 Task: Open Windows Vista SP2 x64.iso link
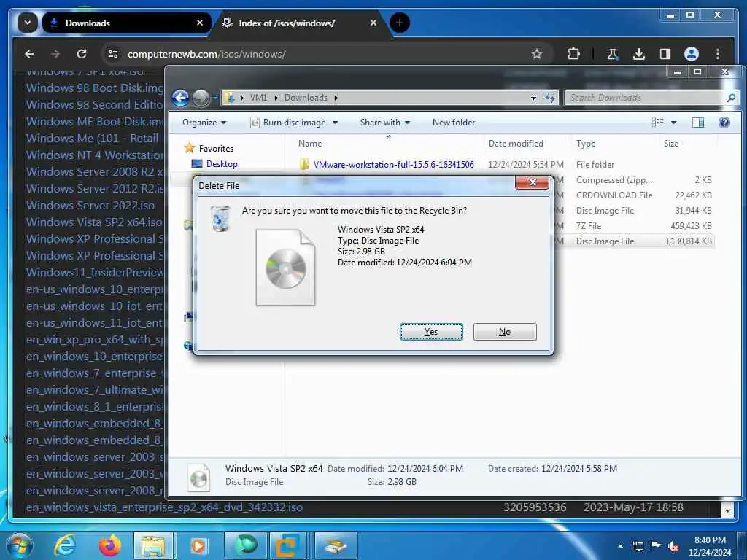tap(94, 222)
